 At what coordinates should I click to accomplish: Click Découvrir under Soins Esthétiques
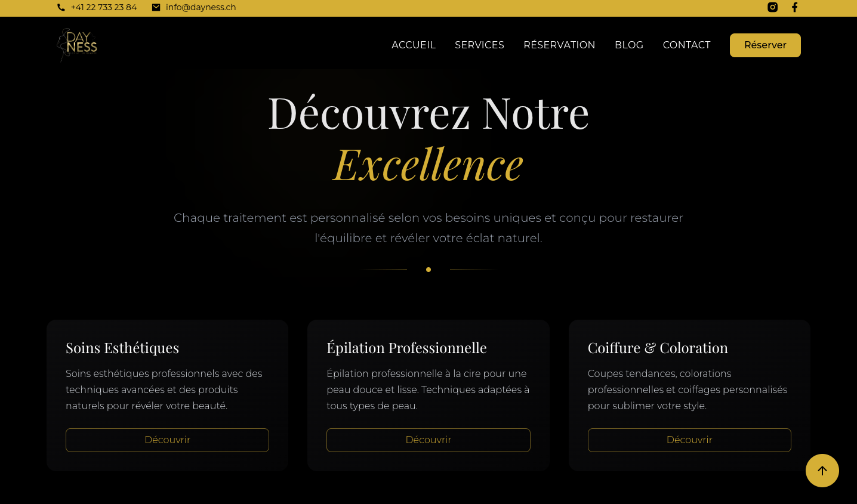[167, 440]
